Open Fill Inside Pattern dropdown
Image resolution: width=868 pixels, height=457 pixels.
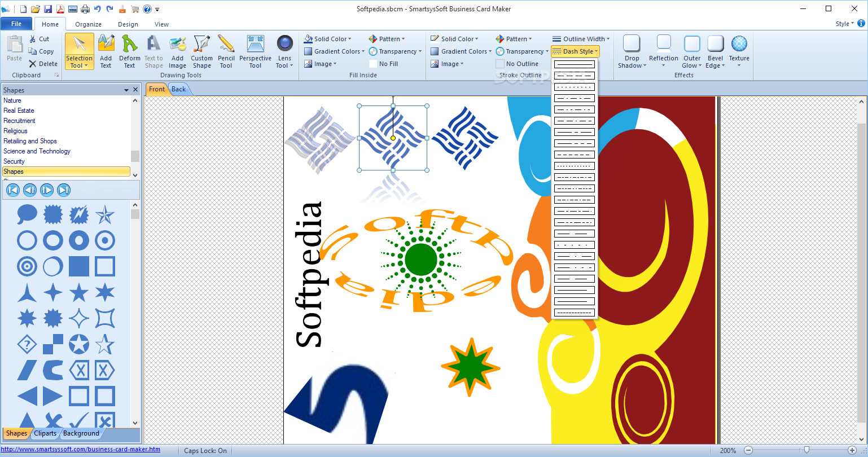[x=387, y=39]
